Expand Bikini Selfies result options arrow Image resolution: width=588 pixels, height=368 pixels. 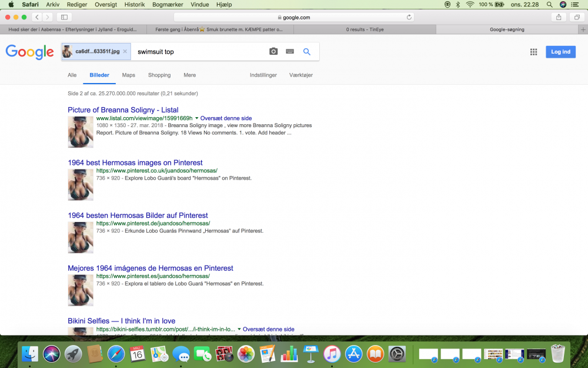click(239, 329)
